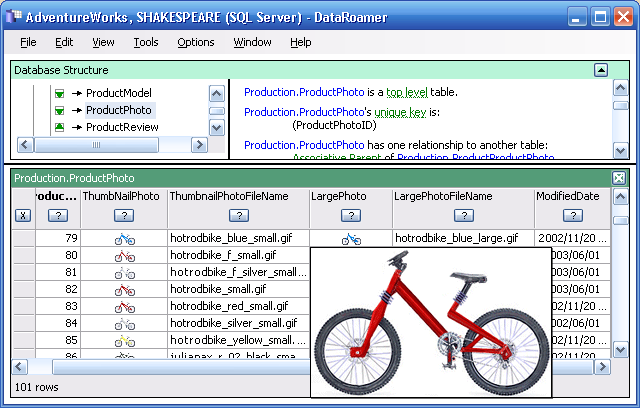Screen dimensions: 640x408
Task: Click the filter button under LargePhotoFileName column
Action: point(464,215)
